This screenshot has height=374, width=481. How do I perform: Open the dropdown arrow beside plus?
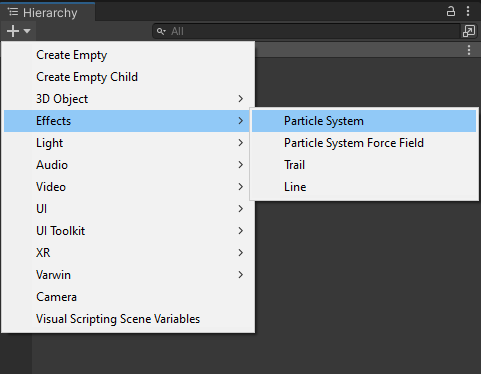(27, 31)
